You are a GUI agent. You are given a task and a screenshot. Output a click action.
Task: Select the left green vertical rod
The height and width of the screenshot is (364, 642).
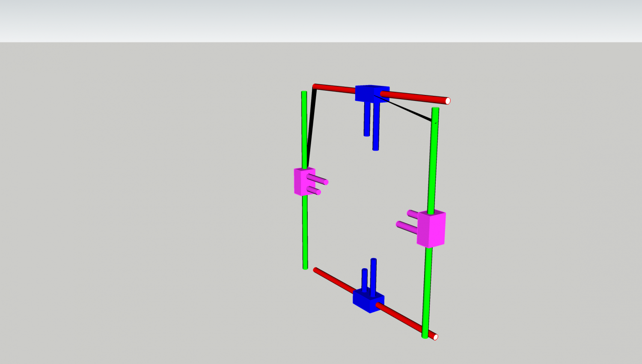click(305, 231)
